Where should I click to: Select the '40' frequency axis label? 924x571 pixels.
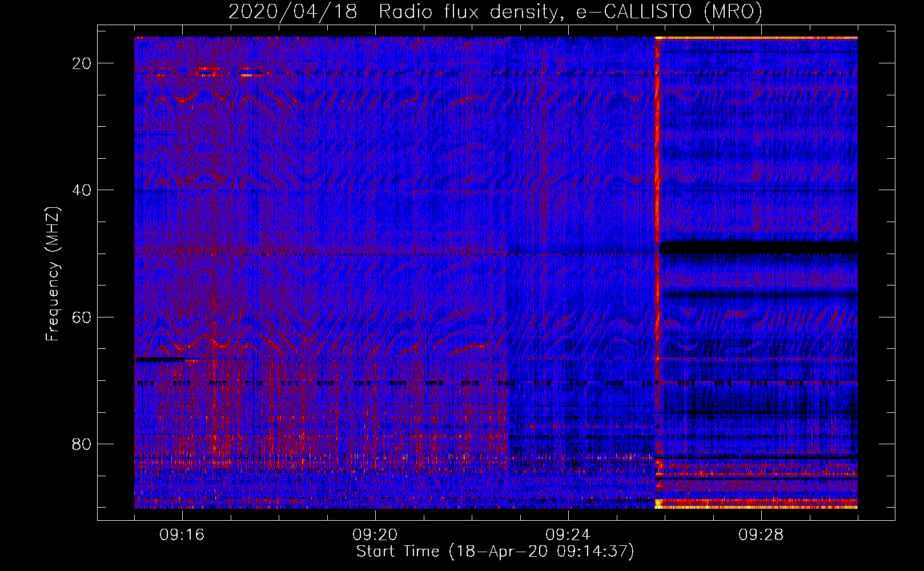click(x=82, y=190)
